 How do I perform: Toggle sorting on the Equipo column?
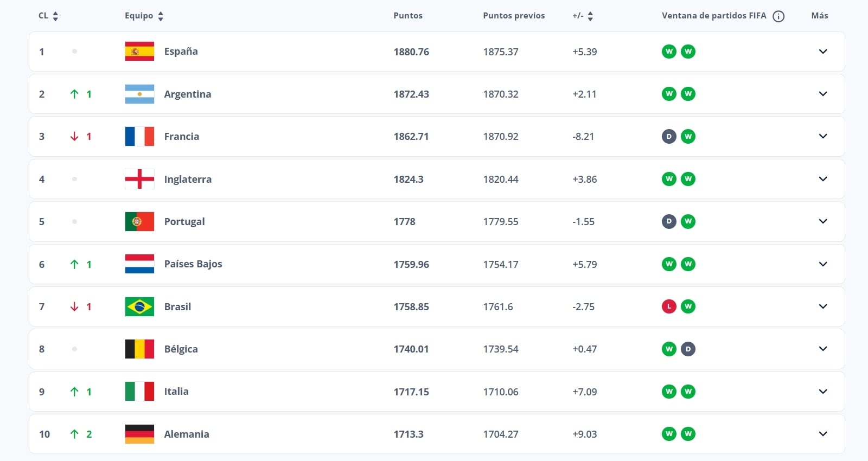pos(161,16)
